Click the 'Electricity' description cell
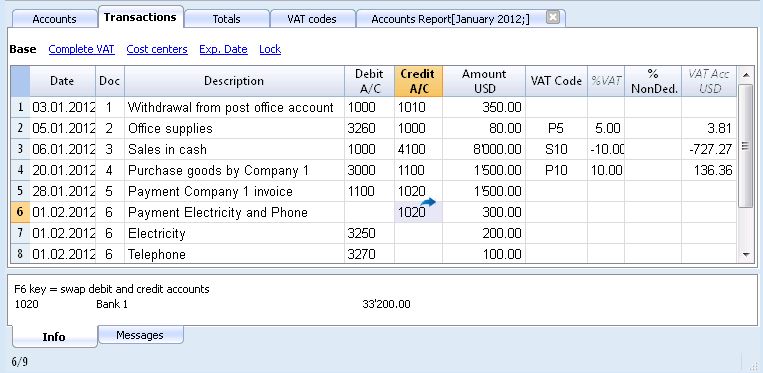 [234, 233]
